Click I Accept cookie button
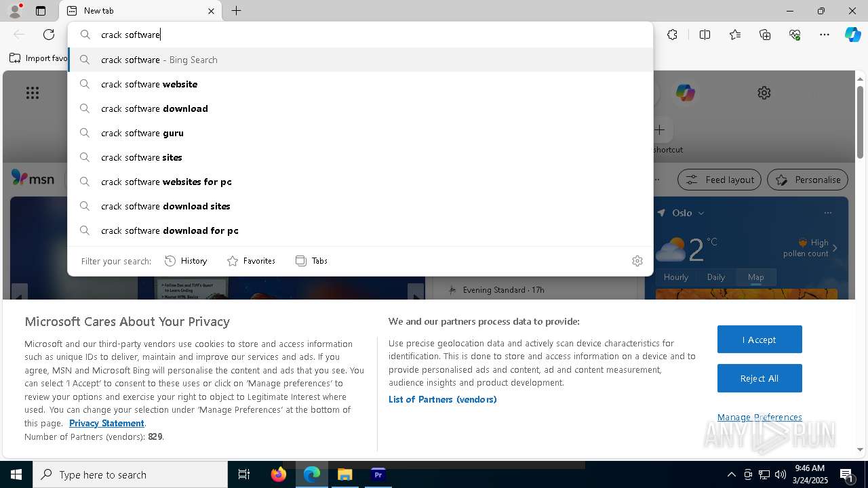Screen dimensions: 868x488 click(759, 340)
